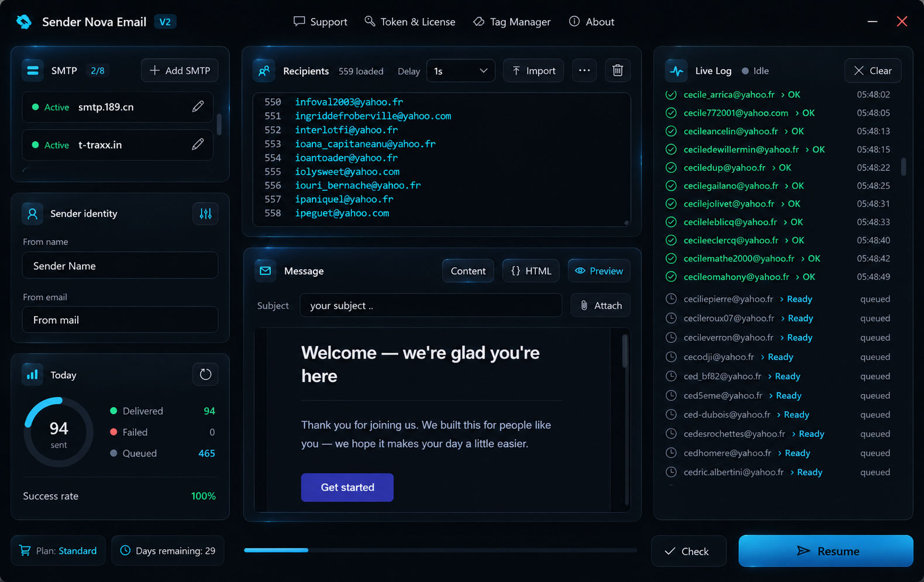This screenshot has height=582, width=924.
Task: Click check icon for cecile772001@yahoo.com
Action: [x=671, y=113]
